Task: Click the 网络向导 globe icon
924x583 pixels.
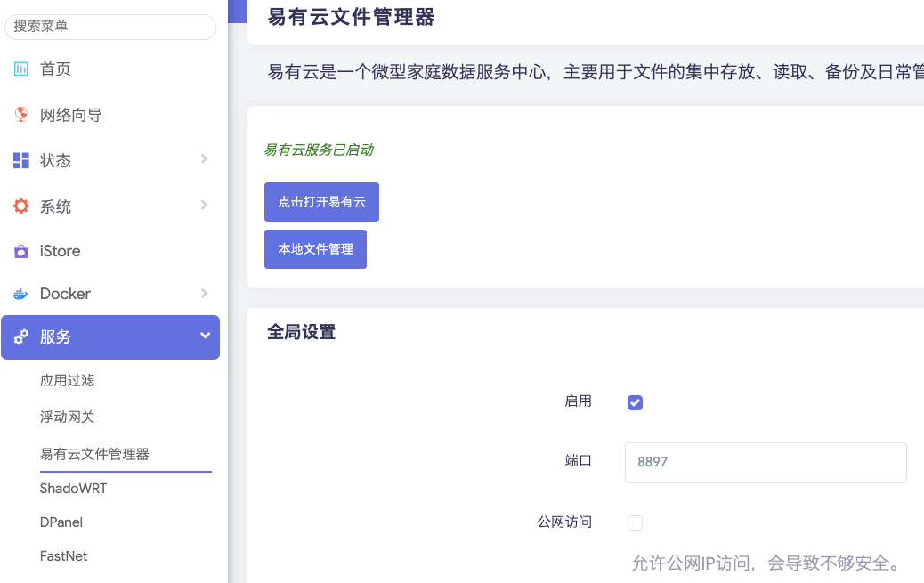Action: coord(21,115)
